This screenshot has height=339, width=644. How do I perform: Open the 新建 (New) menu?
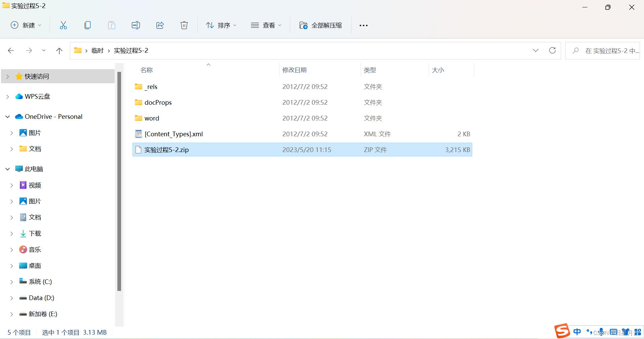click(26, 25)
